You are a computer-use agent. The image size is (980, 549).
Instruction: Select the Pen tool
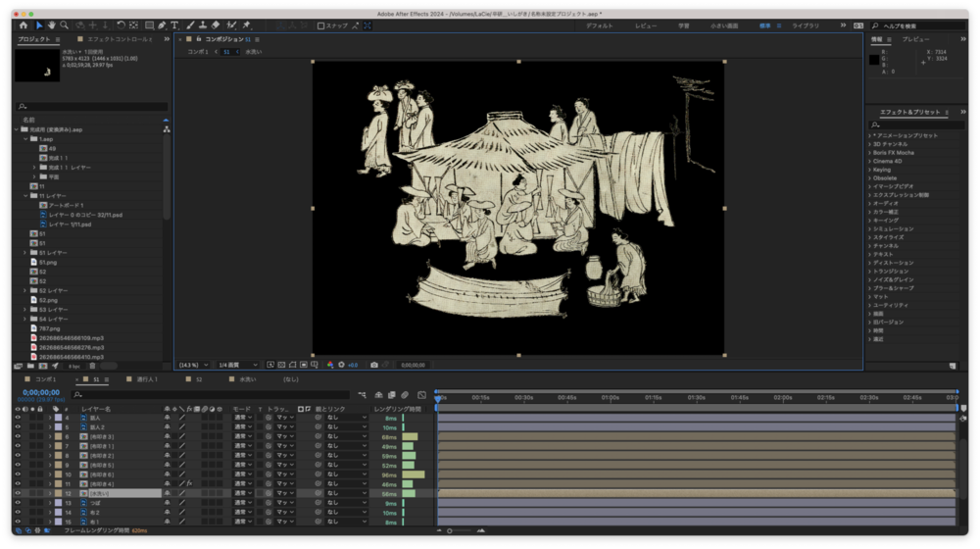click(163, 25)
